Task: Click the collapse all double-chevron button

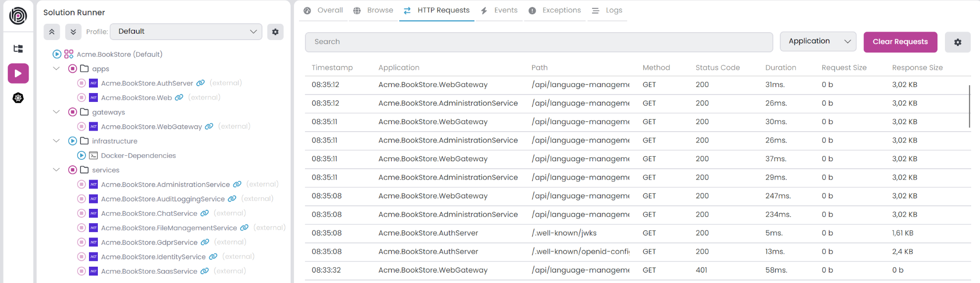Action: click(52, 32)
